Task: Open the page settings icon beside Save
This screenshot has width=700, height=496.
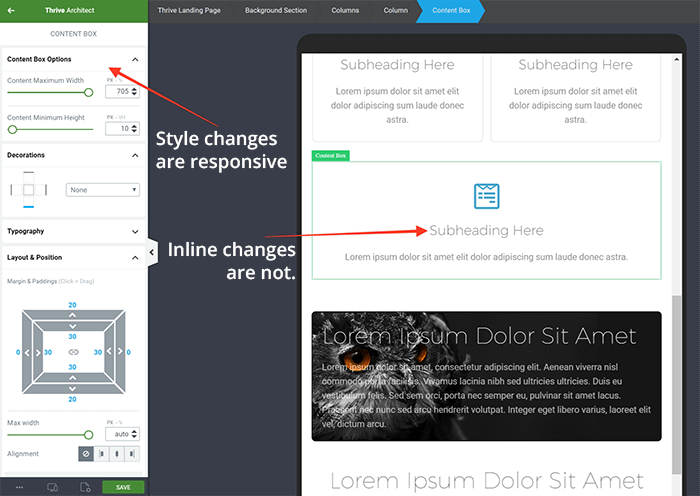Action: (85, 487)
